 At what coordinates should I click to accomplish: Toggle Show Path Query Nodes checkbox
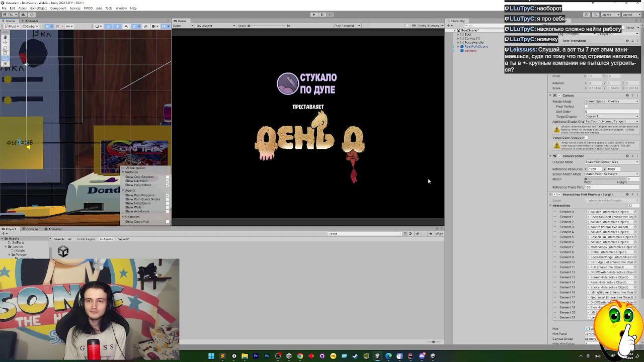click(168, 199)
